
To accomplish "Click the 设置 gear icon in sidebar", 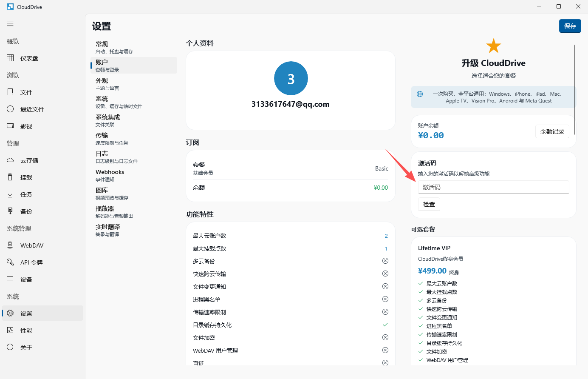I will click(10, 313).
